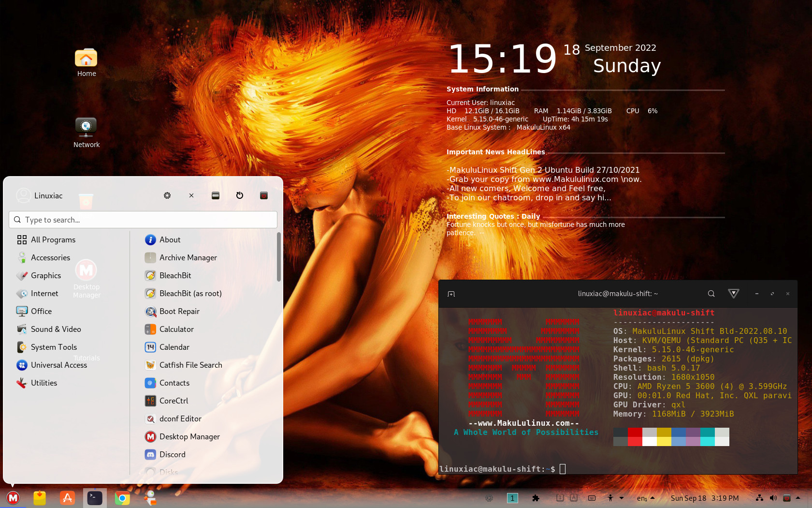Click the terminal icon in the taskbar

[95, 498]
